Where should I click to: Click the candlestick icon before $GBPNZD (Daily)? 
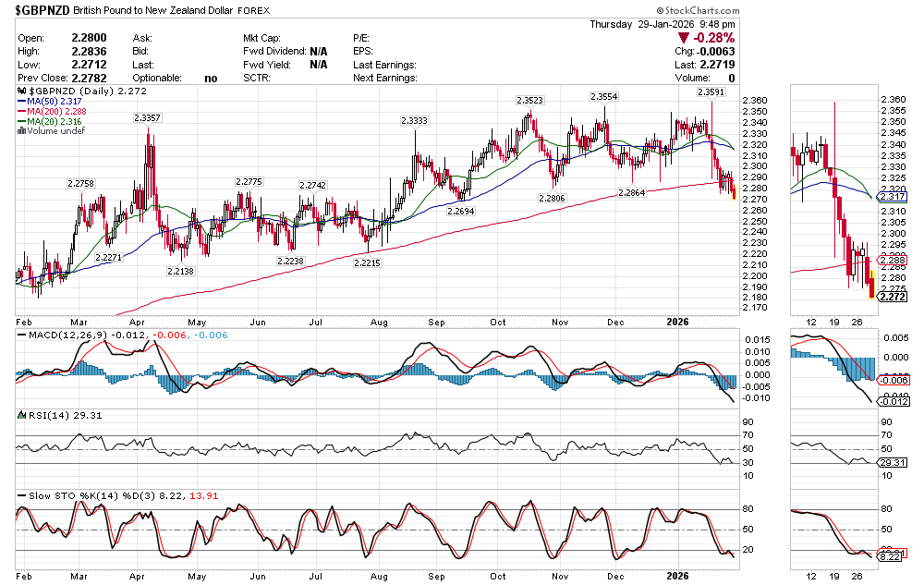click(x=22, y=91)
